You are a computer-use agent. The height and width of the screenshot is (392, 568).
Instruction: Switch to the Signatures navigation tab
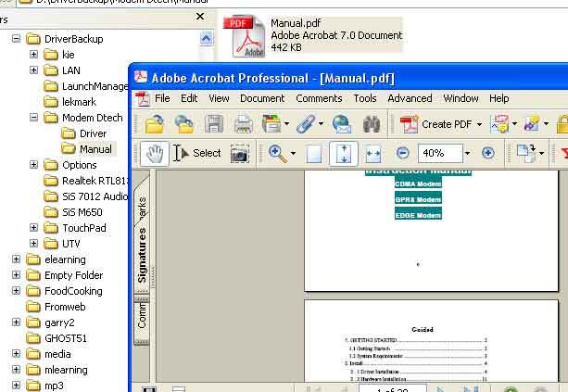(x=142, y=256)
